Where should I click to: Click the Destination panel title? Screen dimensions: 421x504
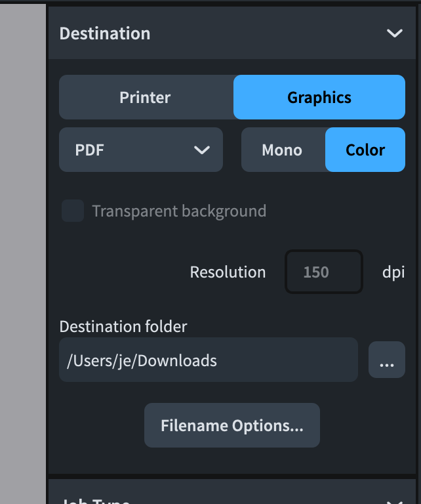(105, 33)
